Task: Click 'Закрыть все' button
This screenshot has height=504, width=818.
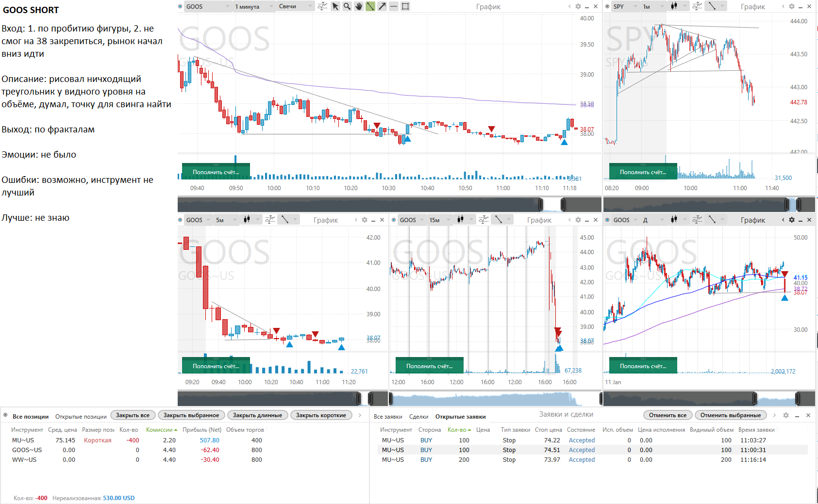Action: point(133,415)
